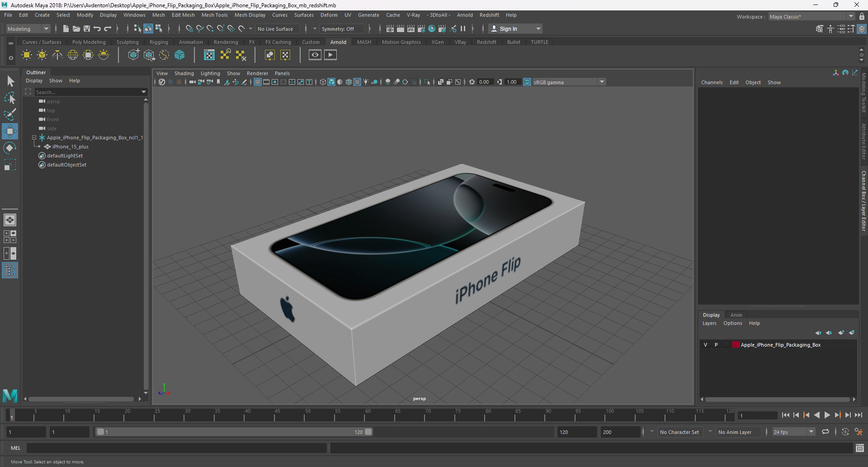Viewport: 868px width, 467px height.
Task: Toggle use all lights viewport button
Action: pyautogui.click(x=366, y=82)
